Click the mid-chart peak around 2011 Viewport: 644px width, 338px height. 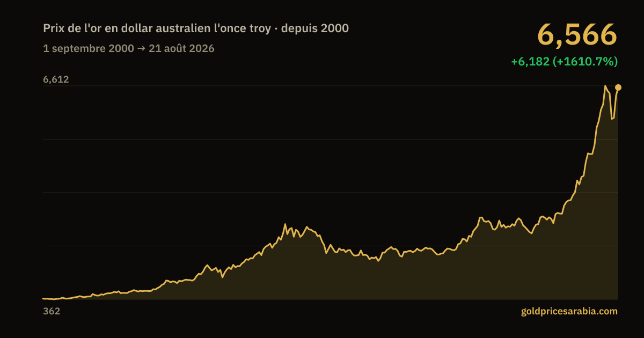pyautogui.click(x=285, y=224)
